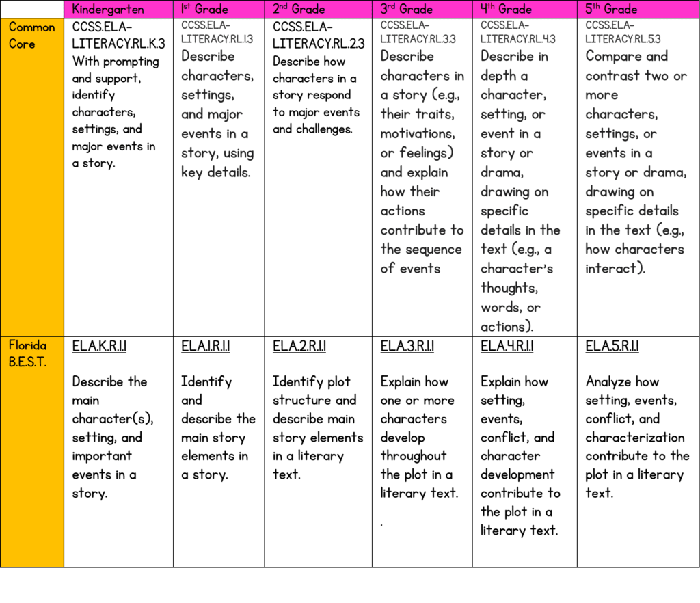Click 'Identify plot structure and describe' 2nd grade text
This screenshot has height=603, width=700.
tap(314, 400)
